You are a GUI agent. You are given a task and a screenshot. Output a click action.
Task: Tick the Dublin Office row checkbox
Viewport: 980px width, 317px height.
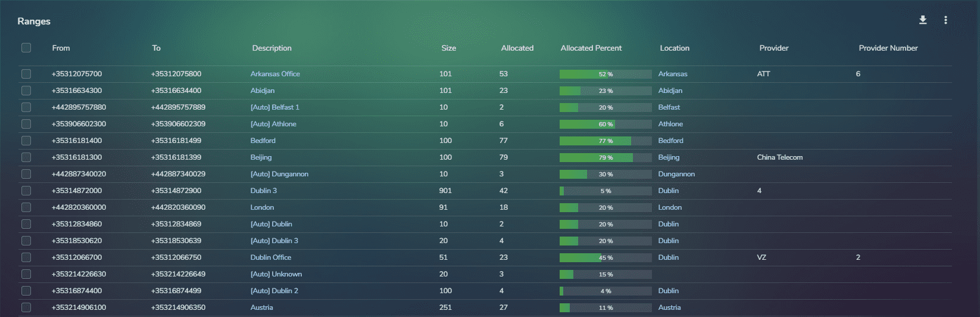26,257
